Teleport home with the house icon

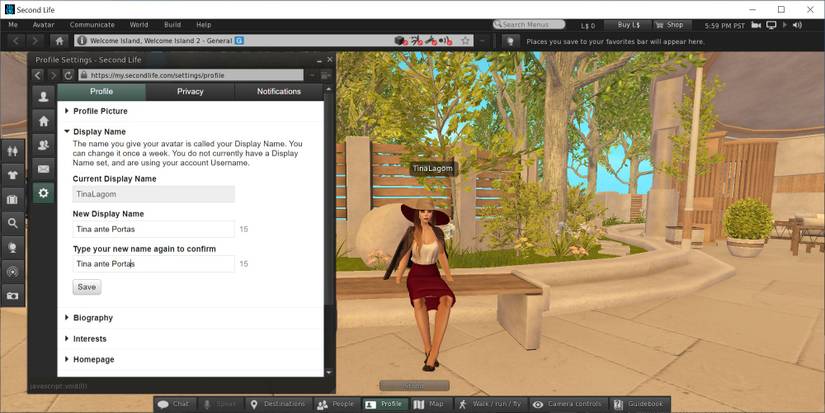[59, 41]
